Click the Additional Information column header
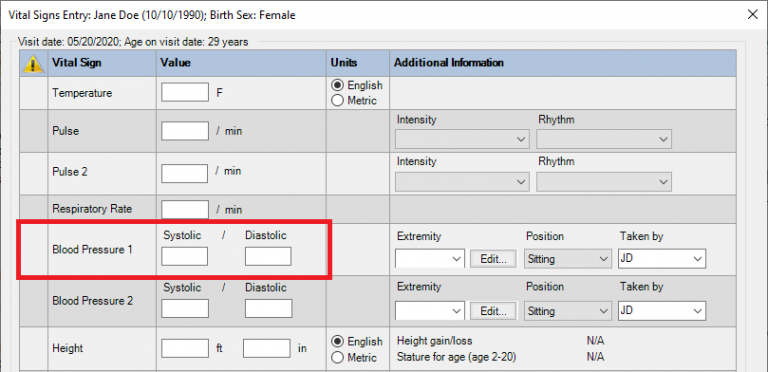This screenshot has height=372, width=768. (x=563, y=63)
